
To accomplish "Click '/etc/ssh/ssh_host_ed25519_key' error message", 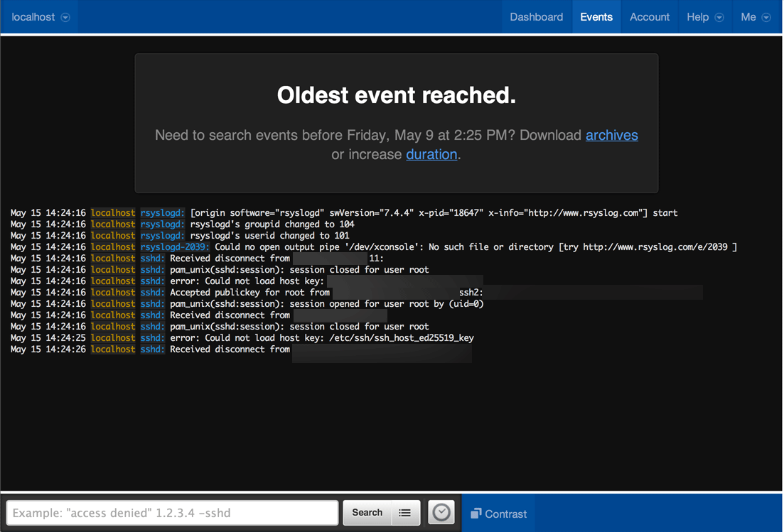I will pyautogui.click(x=321, y=338).
